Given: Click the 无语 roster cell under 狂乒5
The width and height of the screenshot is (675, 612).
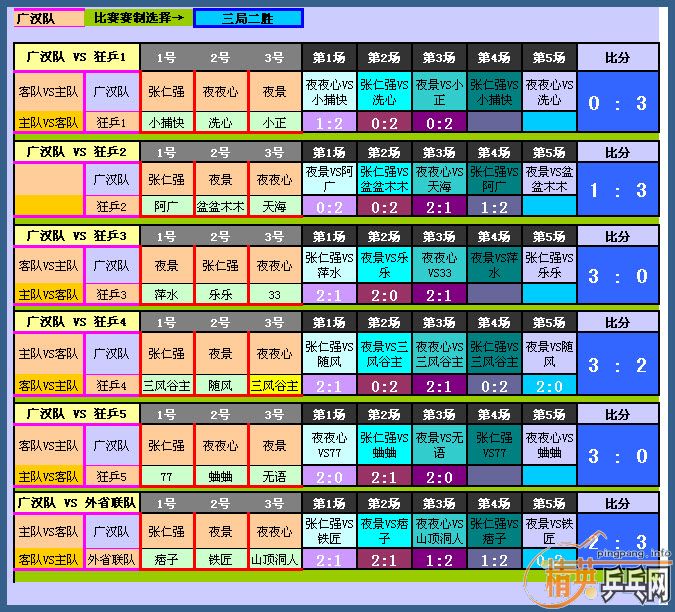Looking at the screenshot, I should click(275, 476).
